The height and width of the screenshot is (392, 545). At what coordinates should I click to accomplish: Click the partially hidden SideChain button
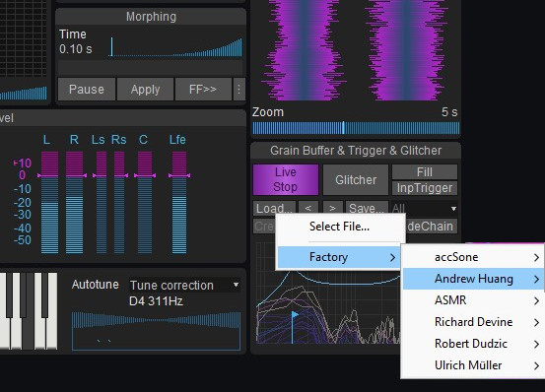coord(431,227)
